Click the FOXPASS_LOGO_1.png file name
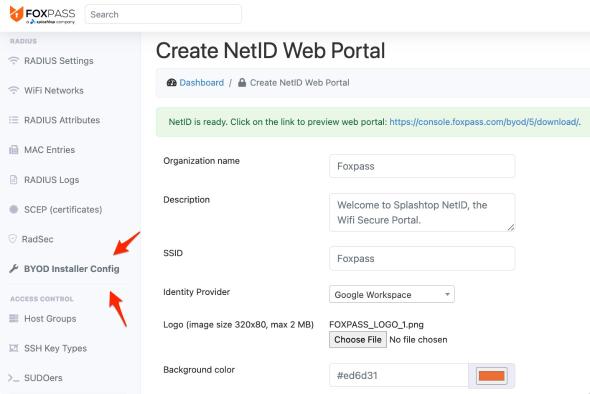The height and width of the screenshot is (394, 590). tap(376, 324)
